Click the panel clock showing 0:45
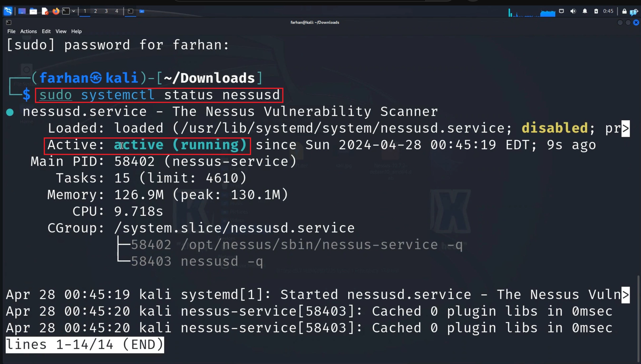The height and width of the screenshot is (364, 641). click(608, 11)
